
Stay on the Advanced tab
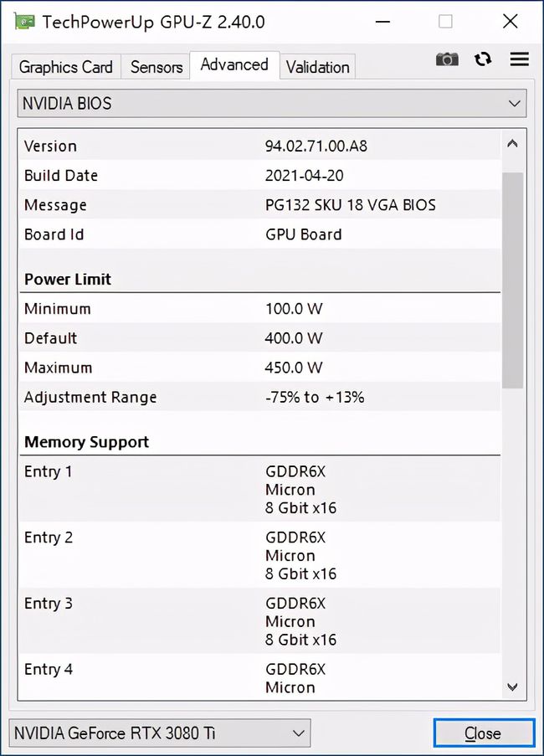[234, 64]
